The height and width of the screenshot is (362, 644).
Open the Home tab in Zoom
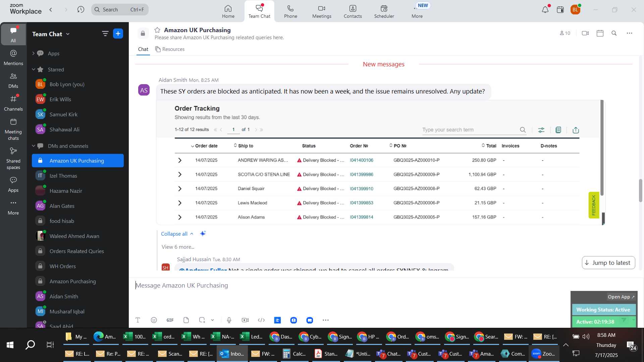(x=228, y=11)
